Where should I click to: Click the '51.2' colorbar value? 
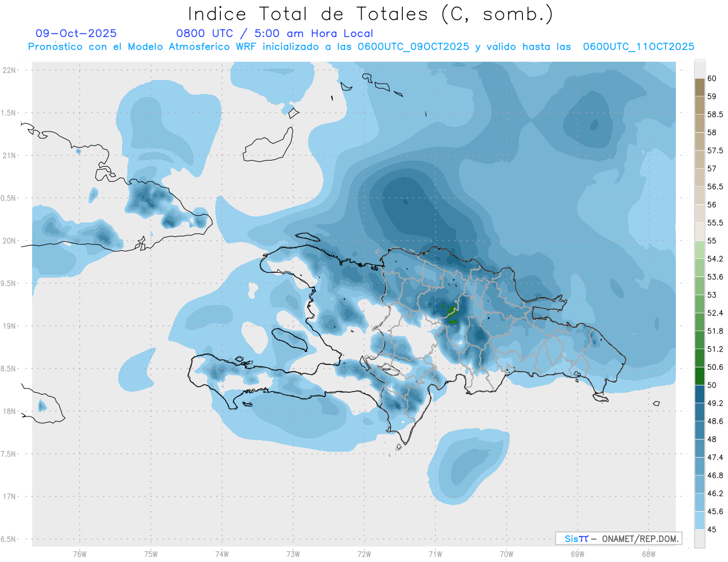716,349
